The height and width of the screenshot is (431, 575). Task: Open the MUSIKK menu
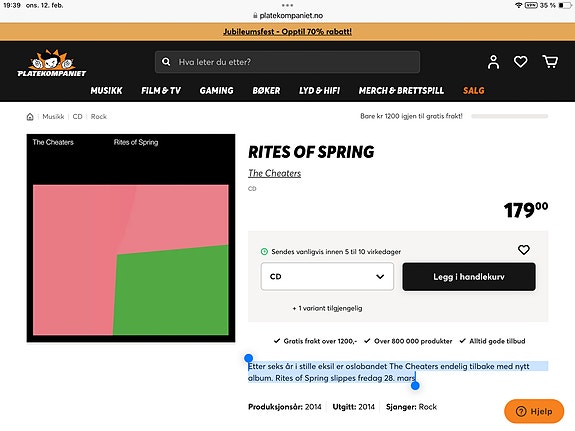click(106, 91)
